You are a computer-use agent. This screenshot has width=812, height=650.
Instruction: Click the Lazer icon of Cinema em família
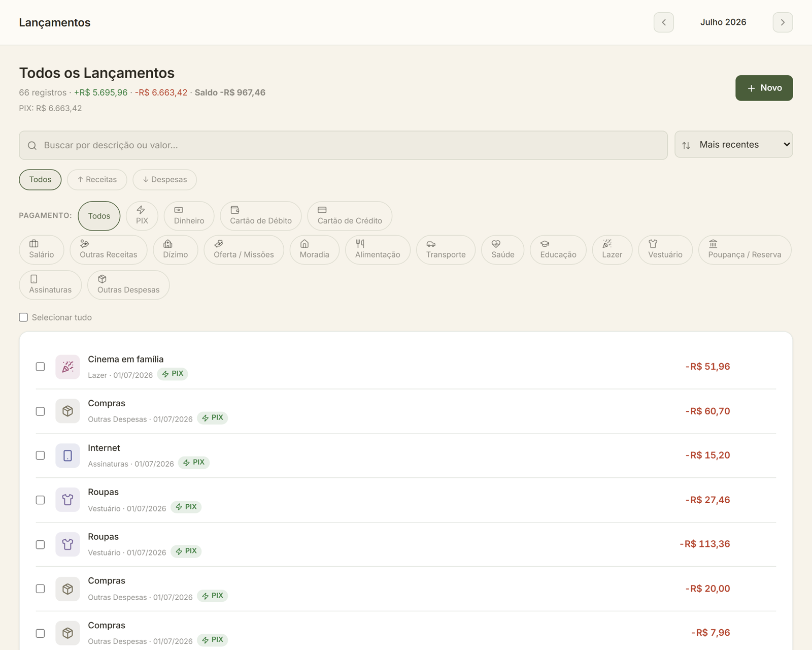coord(67,367)
